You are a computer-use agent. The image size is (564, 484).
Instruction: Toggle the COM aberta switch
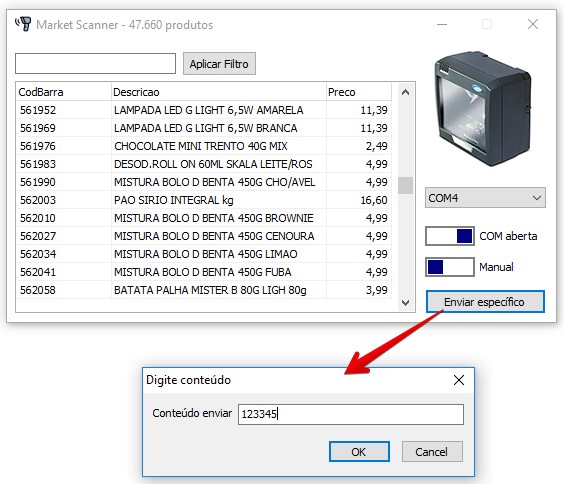point(450,236)
